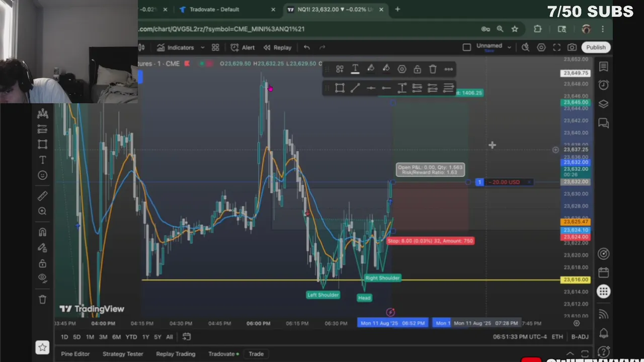The height and width of the screenshot is (362, 644).
Task: Delete selected drawing from floating toolbar
Action: click(x=433, y=69)
